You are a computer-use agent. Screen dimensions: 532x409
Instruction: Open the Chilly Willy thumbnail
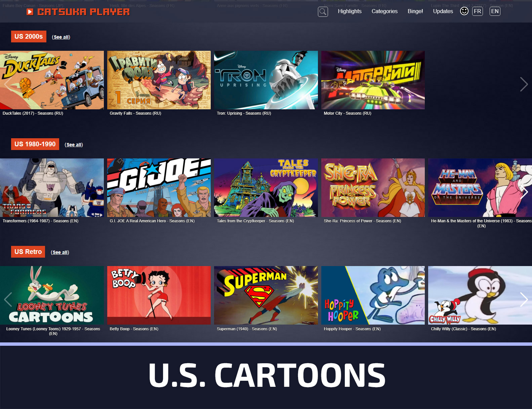coord(480,295)
